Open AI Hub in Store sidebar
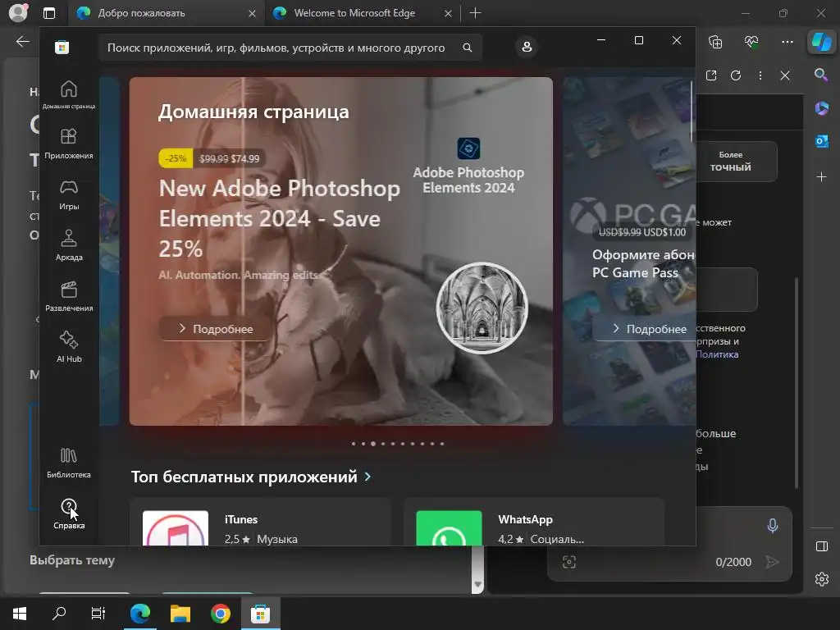 point(69,348)
